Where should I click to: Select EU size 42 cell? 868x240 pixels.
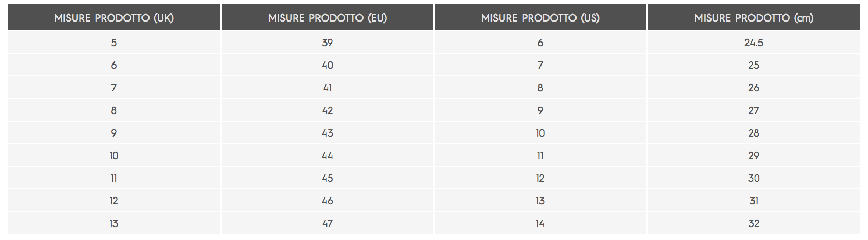click(328, 110)
